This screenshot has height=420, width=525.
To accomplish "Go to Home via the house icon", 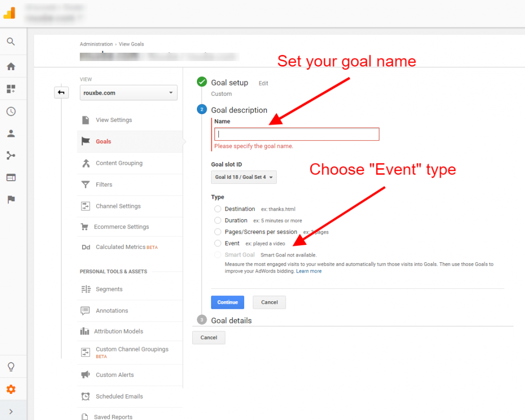I will pos(11,67).
